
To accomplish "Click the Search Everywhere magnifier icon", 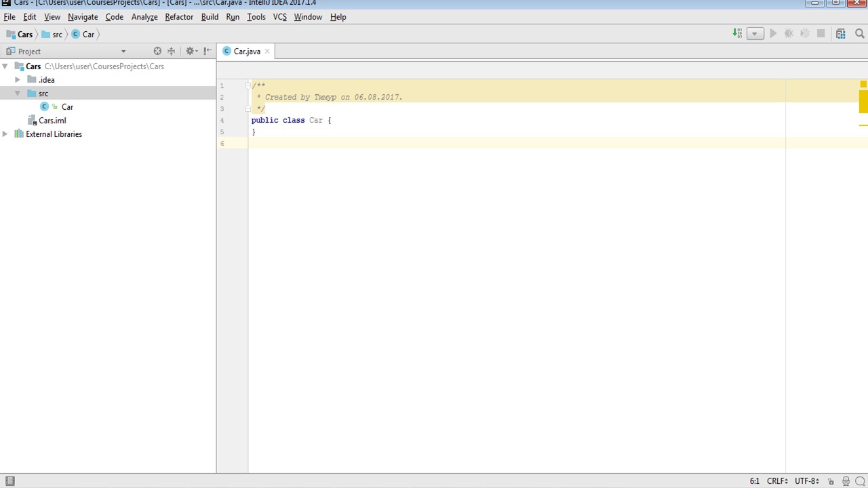I will click(x=859, y=33).
